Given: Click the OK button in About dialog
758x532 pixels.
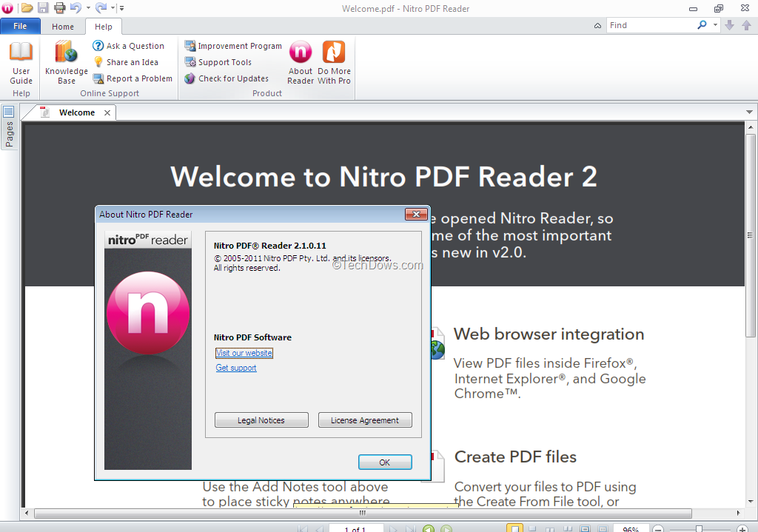Looking at the screenshot, I should click(x=385, y=462).
